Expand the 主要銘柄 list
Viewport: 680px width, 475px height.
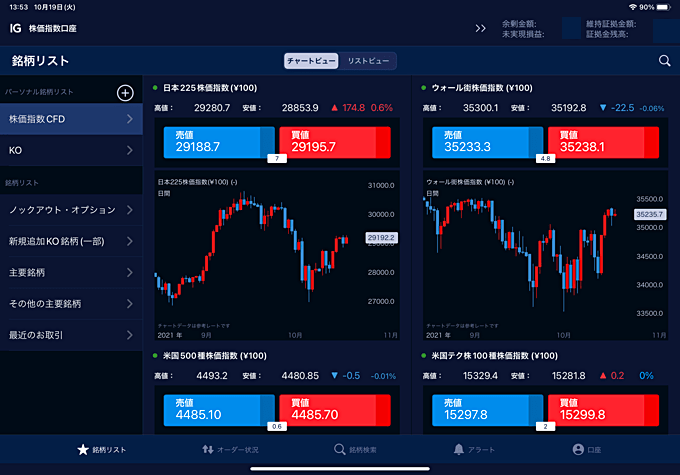point(71,272)
